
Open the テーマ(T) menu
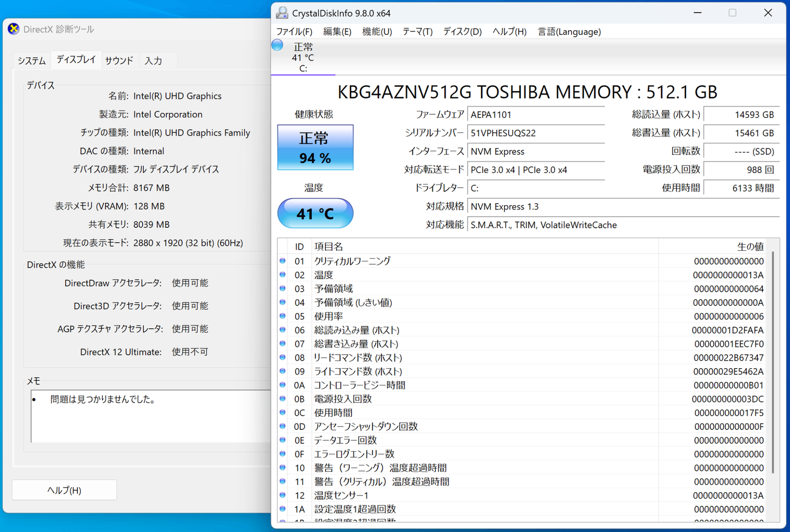point(418,32)
